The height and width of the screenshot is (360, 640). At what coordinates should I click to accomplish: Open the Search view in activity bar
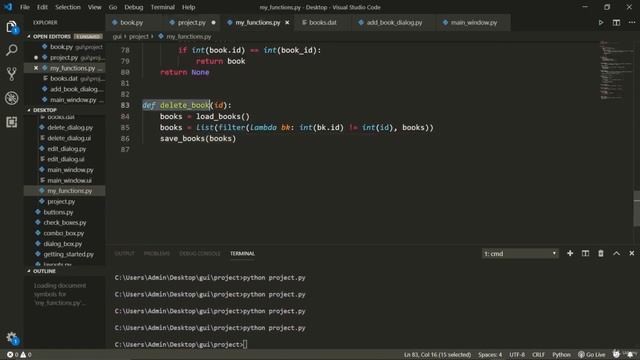coord(11,50)
